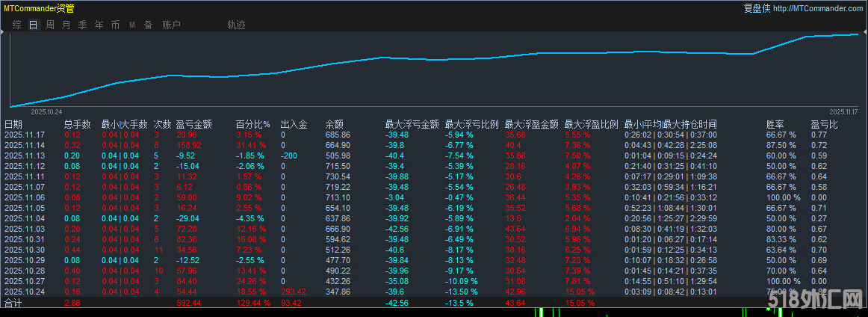Click the 129.44 % total percentage
Screen dimensions: 868x317
[253, 303]
